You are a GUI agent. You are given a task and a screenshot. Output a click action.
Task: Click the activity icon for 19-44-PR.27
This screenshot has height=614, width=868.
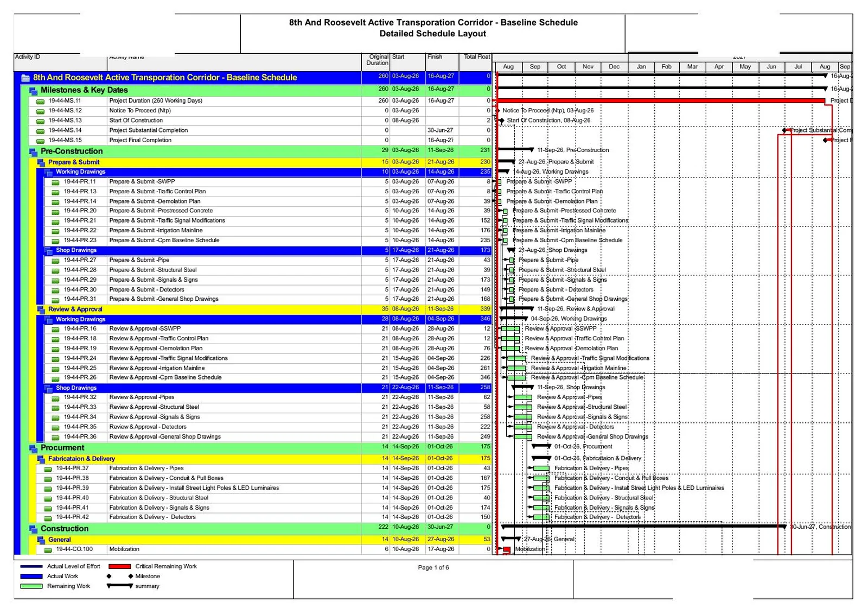(x=55, y=261)
